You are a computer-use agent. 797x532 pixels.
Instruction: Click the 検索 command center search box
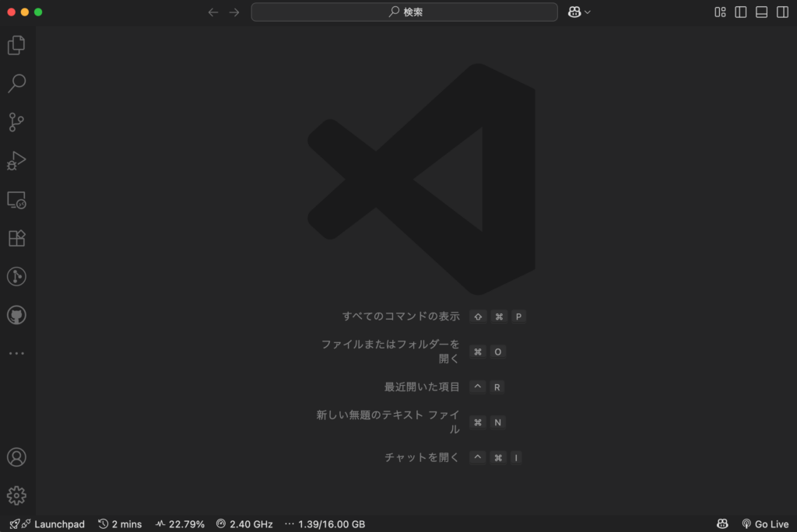click(x=405, y=12)
